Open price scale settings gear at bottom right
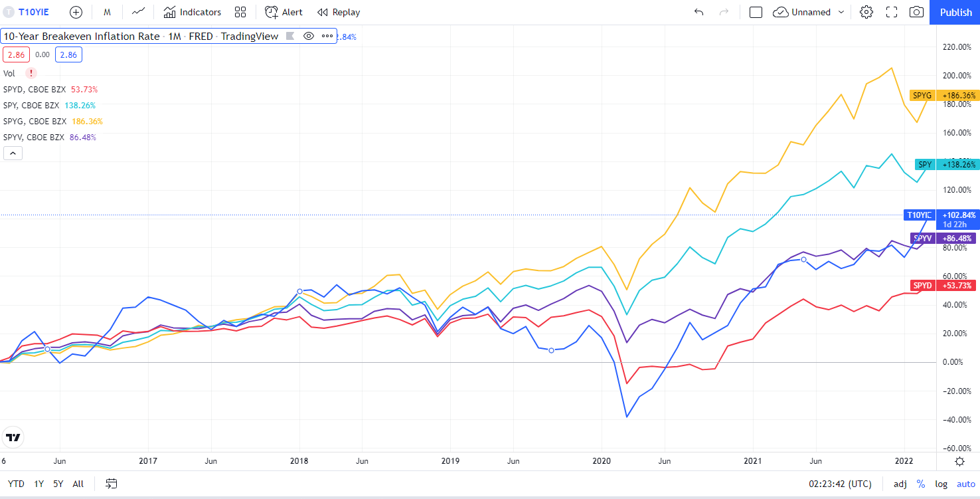The height and width of the screenshot is (499, 980). click(x=959, y=462)
